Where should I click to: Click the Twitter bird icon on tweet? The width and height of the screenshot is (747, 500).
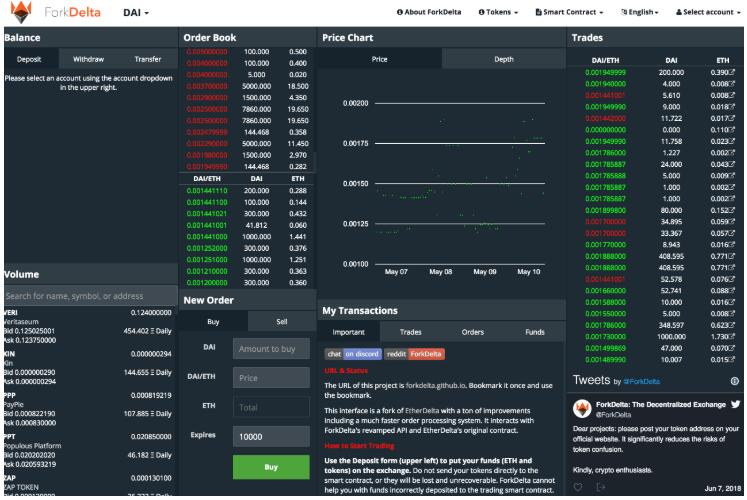click(736, 404)
